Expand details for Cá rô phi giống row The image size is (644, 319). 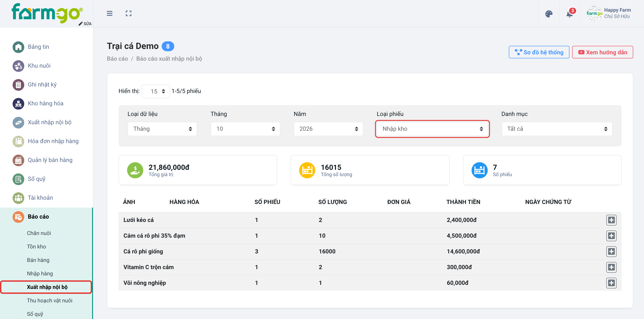(611, 251)
